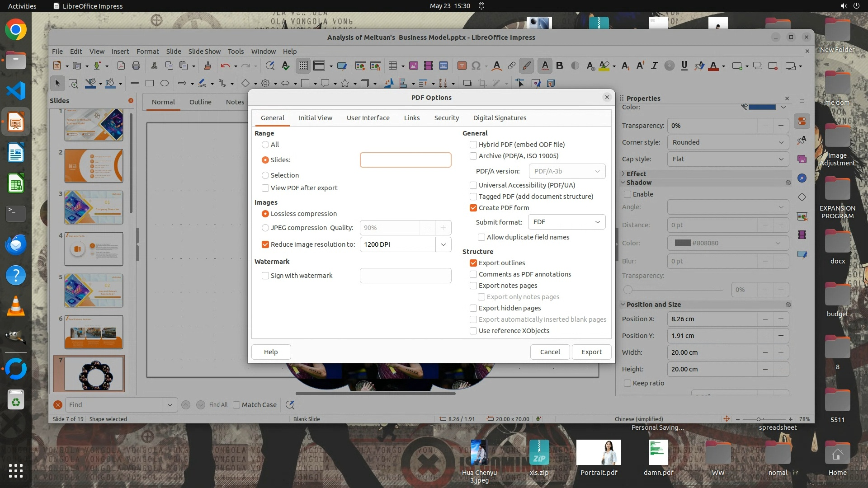The height and width of the screenshot is (488, 868).
Task: Click the Undo arrow icon
Action: tap(225, 66)
